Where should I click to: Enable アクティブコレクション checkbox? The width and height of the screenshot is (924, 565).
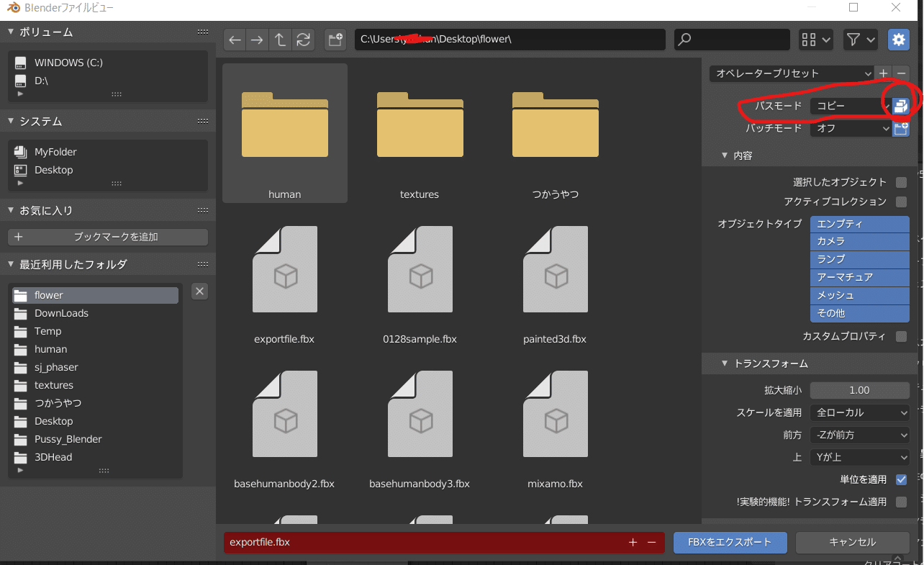click(x=901, y=202)
